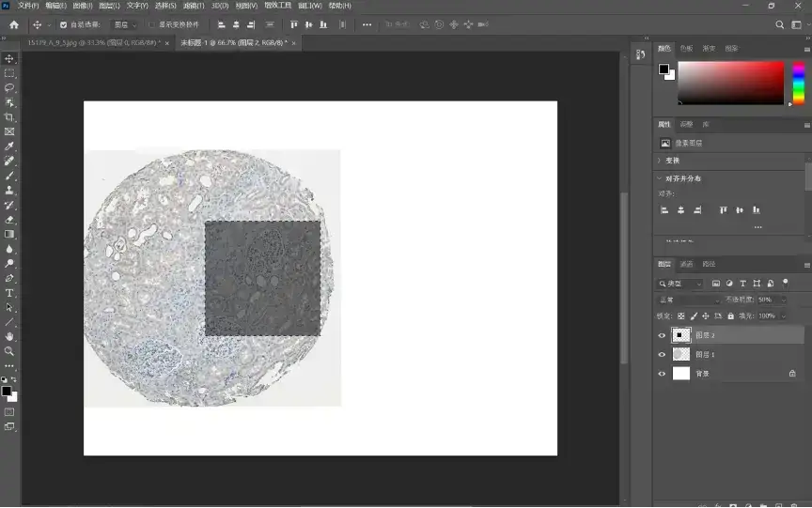Viewport: 812px width, 508px height.
Task: Hide layer 图层 1 using eye icon
Action: tap(662, 355)
